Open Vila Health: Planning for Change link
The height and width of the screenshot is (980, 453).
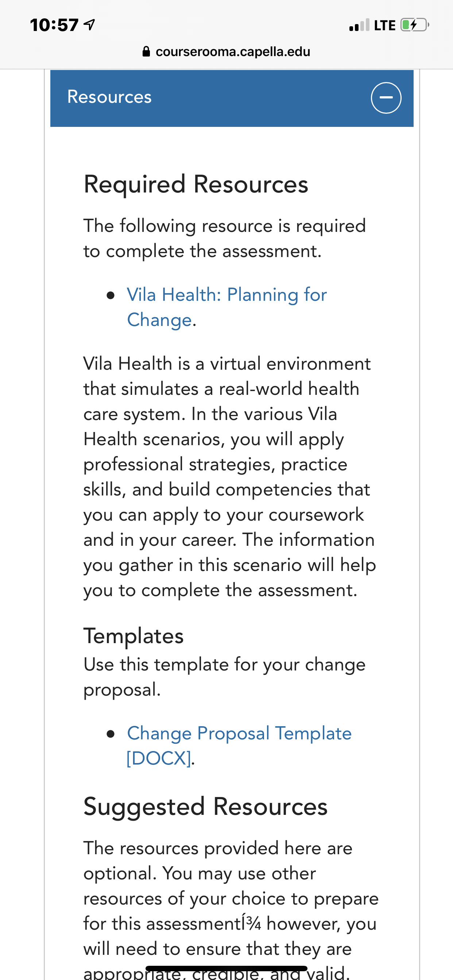pyautogui.click(x=226, y=307)
